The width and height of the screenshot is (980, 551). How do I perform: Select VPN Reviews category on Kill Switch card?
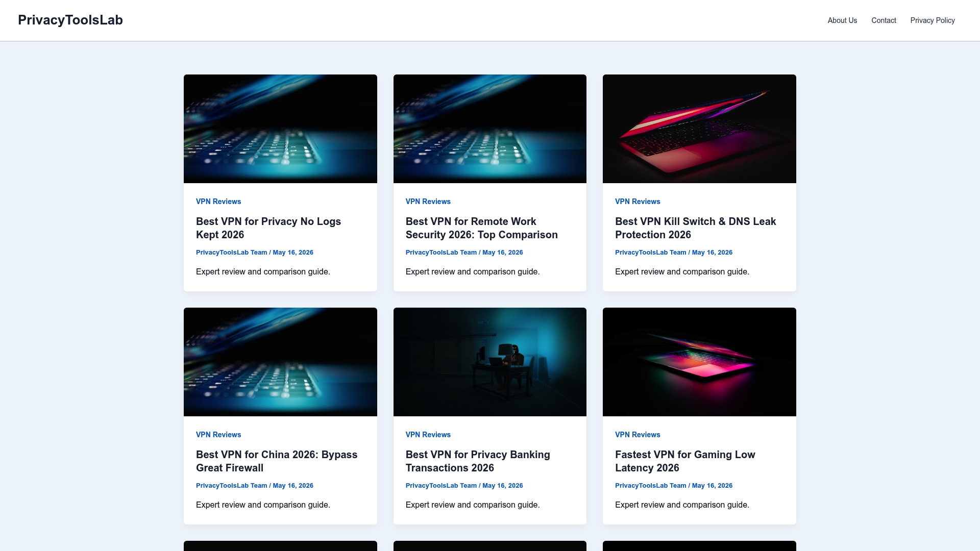(638, 202)
